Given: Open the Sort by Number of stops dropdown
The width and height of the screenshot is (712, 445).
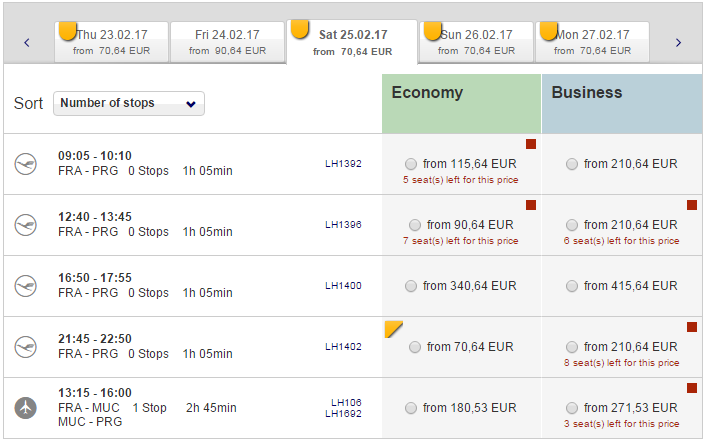Looking at the screenshot, I should click(129, 103).
